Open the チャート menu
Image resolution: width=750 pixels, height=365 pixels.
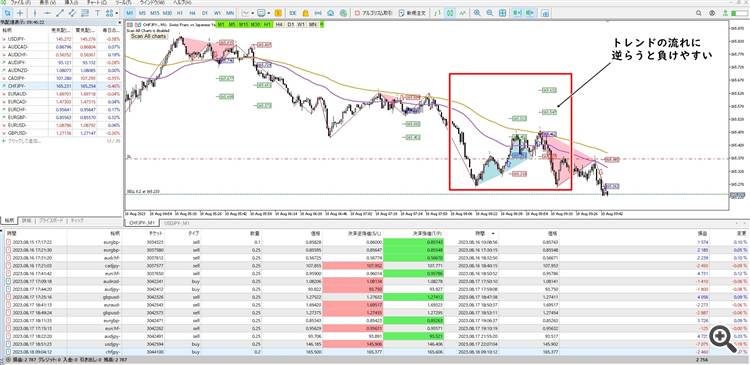[x=97, y=3]
